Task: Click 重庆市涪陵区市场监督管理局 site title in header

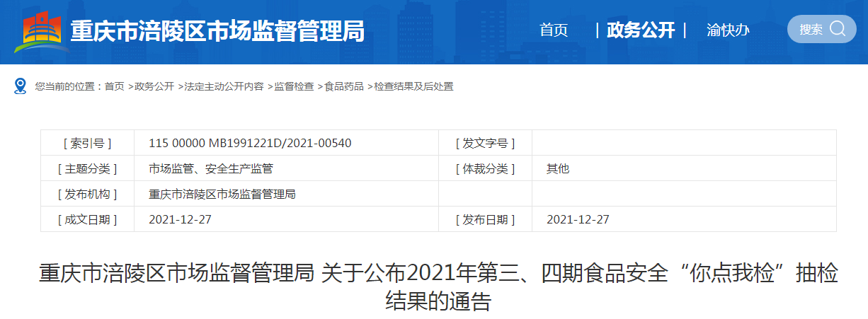Action: [x=217, y=31]
